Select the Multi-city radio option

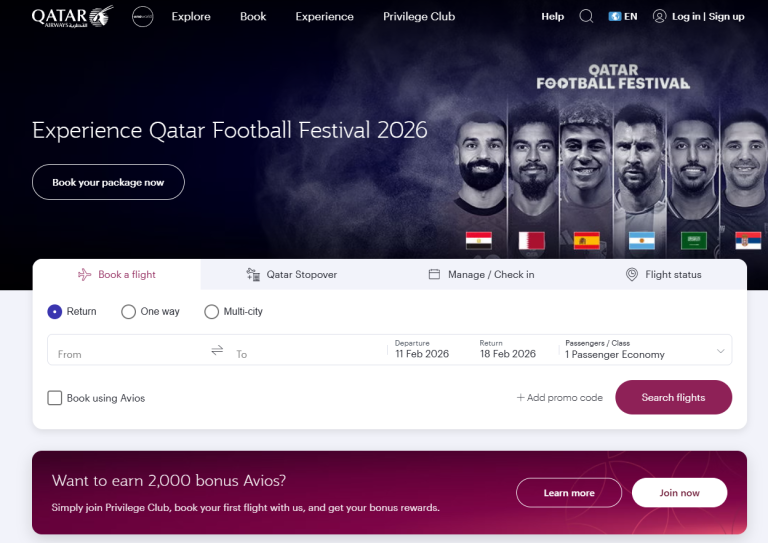pyautogui.click(x=211, y=312)
